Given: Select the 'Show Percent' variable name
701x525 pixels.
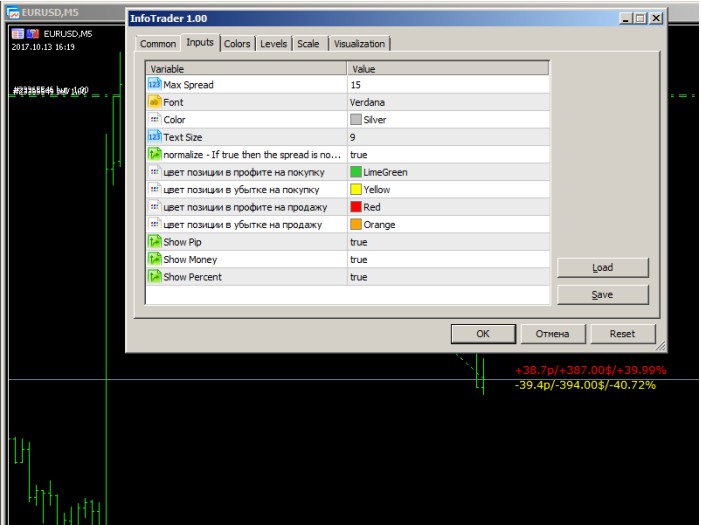Looking at the screenshot, I should (x=192, y=277).
